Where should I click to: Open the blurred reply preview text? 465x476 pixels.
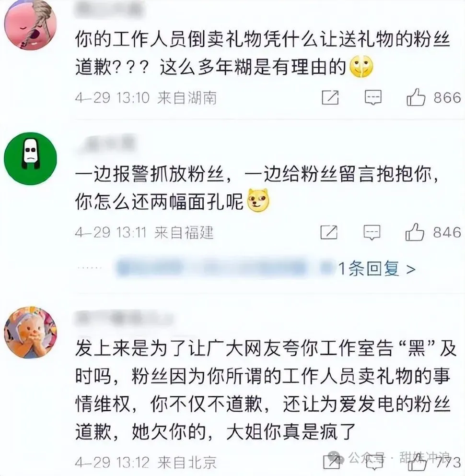pyautogui.click(x=224, y=268)
